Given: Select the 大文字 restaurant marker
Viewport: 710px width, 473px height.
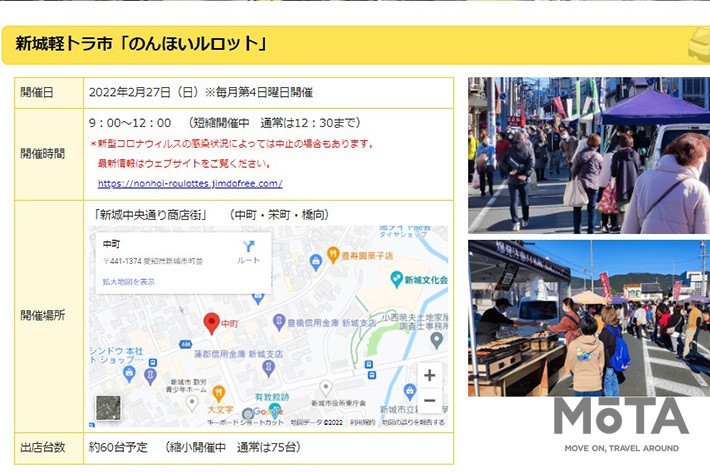Looking at the screenshot, I should pos(219,394).
